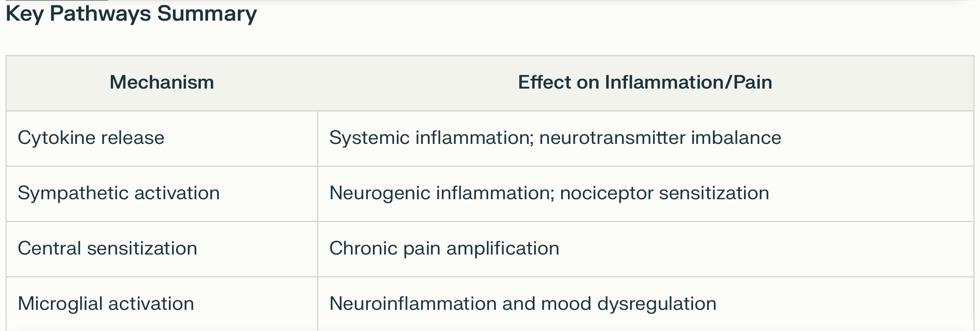Select the Sympathetic activation cell
This screenshot has width=980, height=331.
pos(162,194)
